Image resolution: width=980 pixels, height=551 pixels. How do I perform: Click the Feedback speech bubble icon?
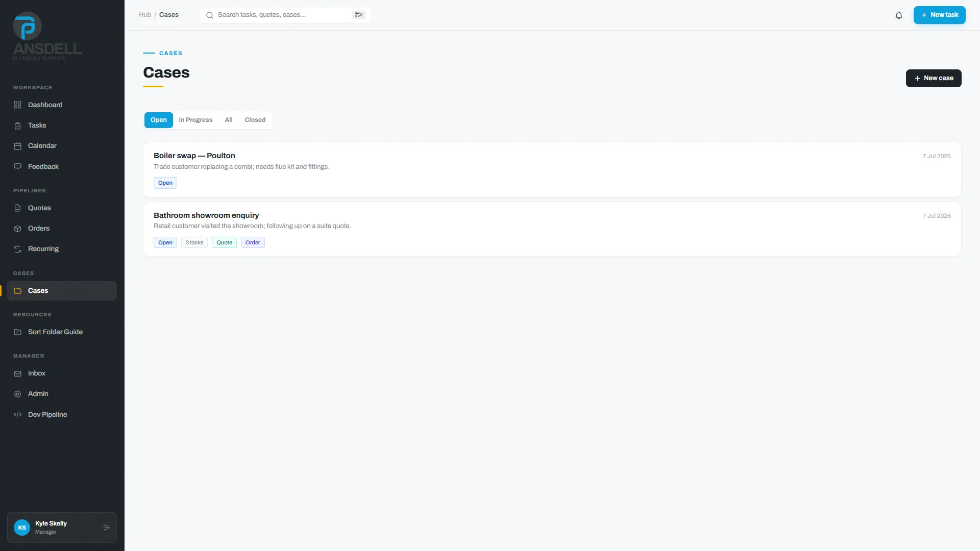click(x=17, y=167)
